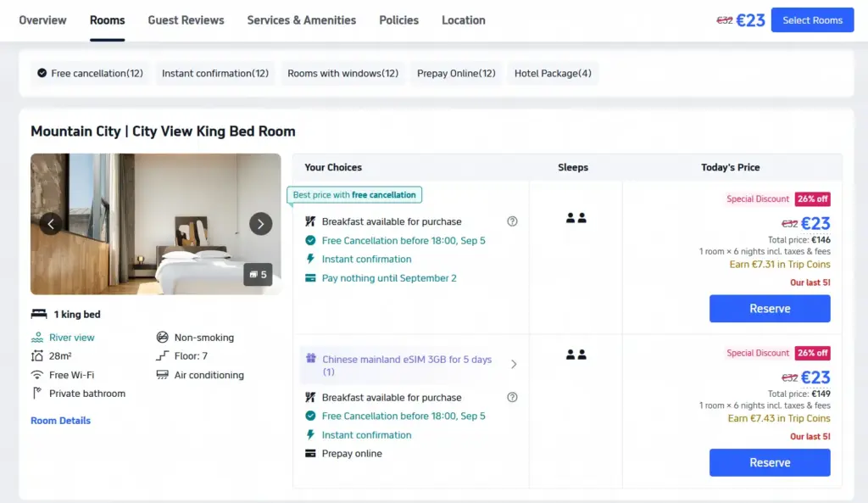This screenshot has height=503, width=868.
Task: Click help icon beside first breakfast option
Action: pos(512,221)
